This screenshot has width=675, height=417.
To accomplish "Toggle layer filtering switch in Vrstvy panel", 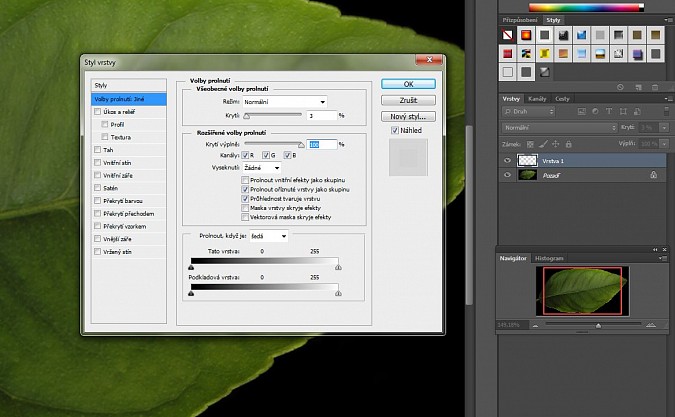I will point(666,111).
